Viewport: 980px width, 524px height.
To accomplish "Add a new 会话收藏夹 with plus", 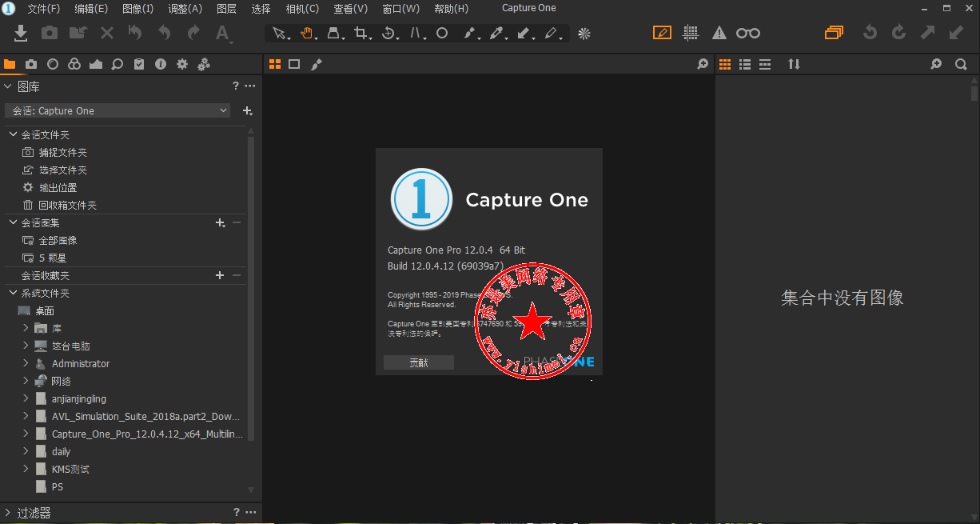I will point(220,275).
